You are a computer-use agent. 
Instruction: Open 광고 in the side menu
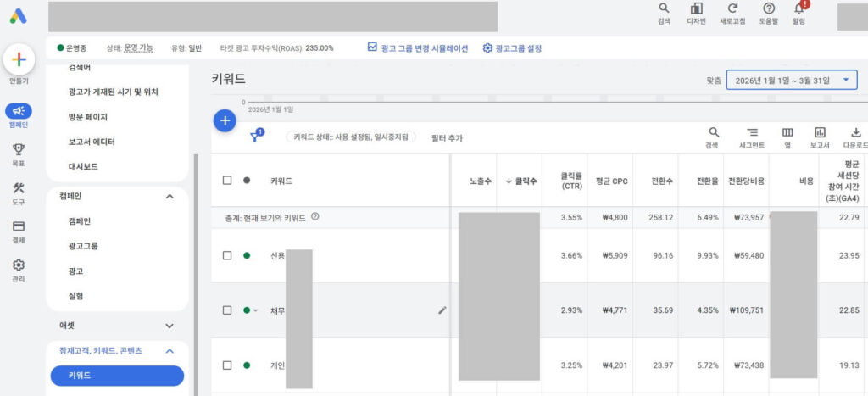click(x=75, y=271)
